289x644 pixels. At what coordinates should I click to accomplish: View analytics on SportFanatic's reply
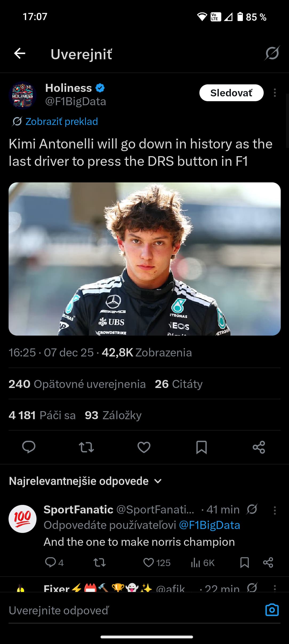(203, 563)
